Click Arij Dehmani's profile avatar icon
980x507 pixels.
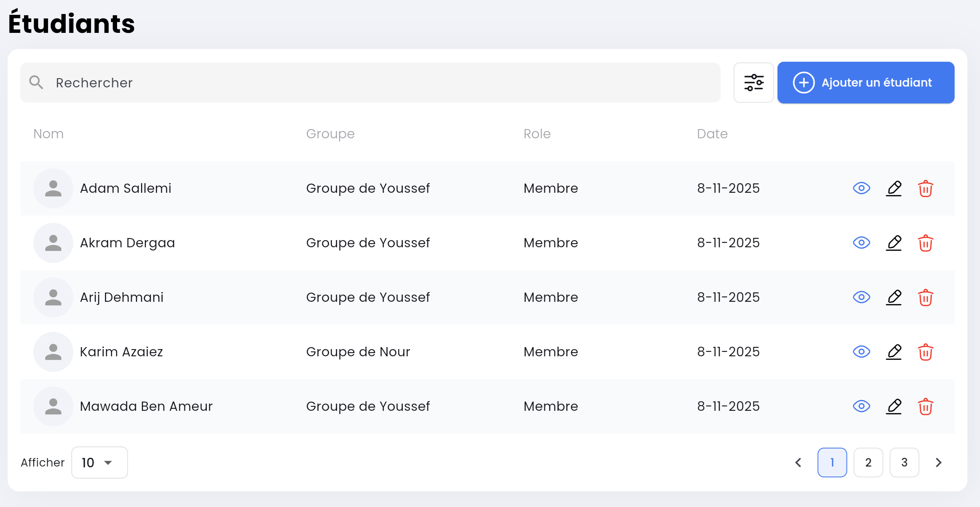[53, 297]
